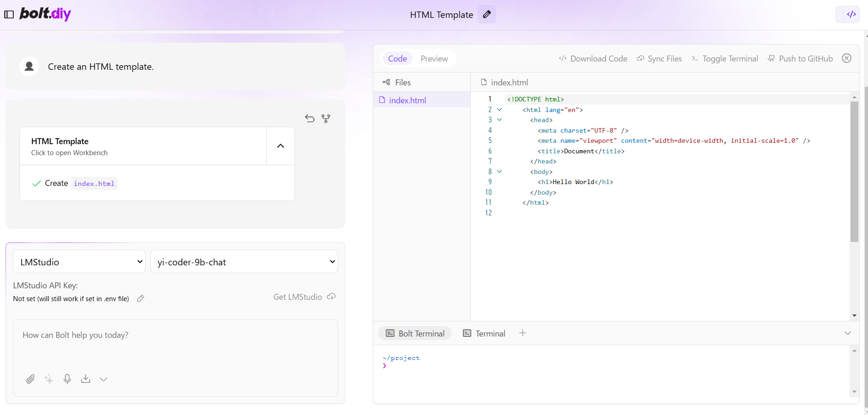Click the closing html tag on line 11
Screen dimensions: 868x415
tap(535, 203)
